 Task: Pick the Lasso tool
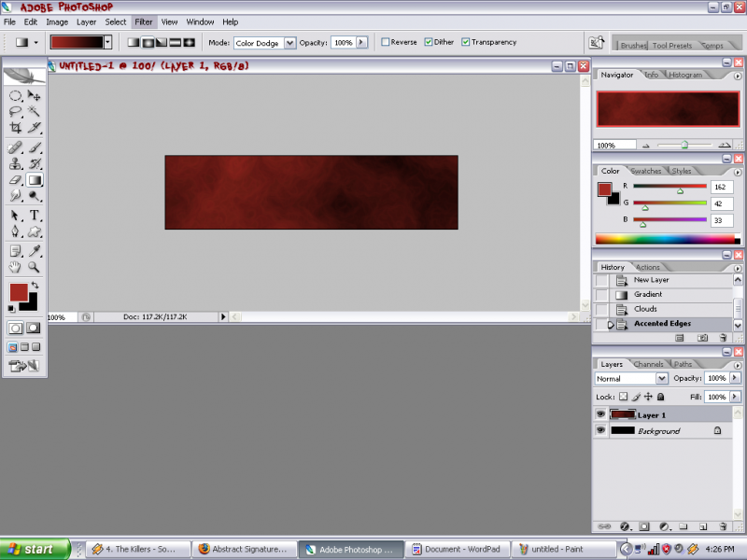[15, 112]
